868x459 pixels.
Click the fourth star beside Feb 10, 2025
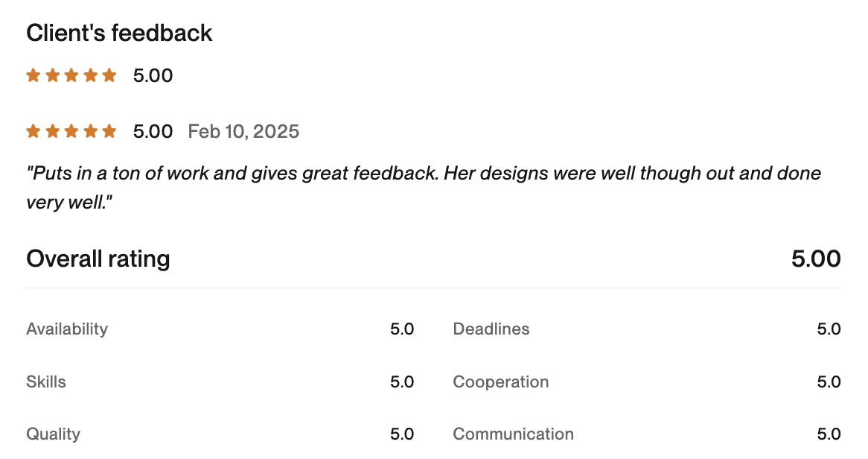91,132
